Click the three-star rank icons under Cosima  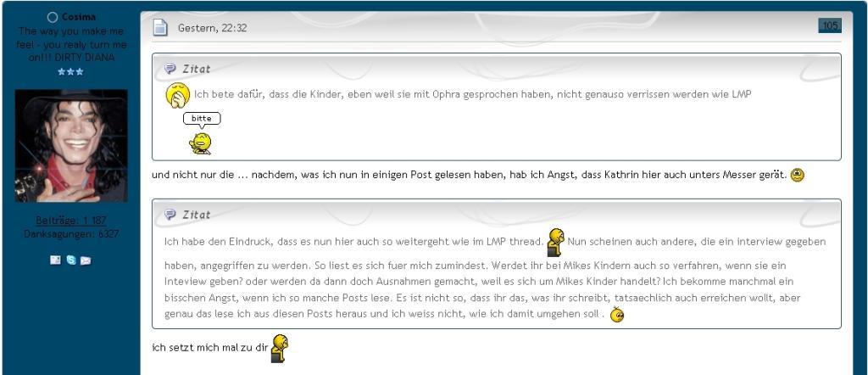pos(71,72)
